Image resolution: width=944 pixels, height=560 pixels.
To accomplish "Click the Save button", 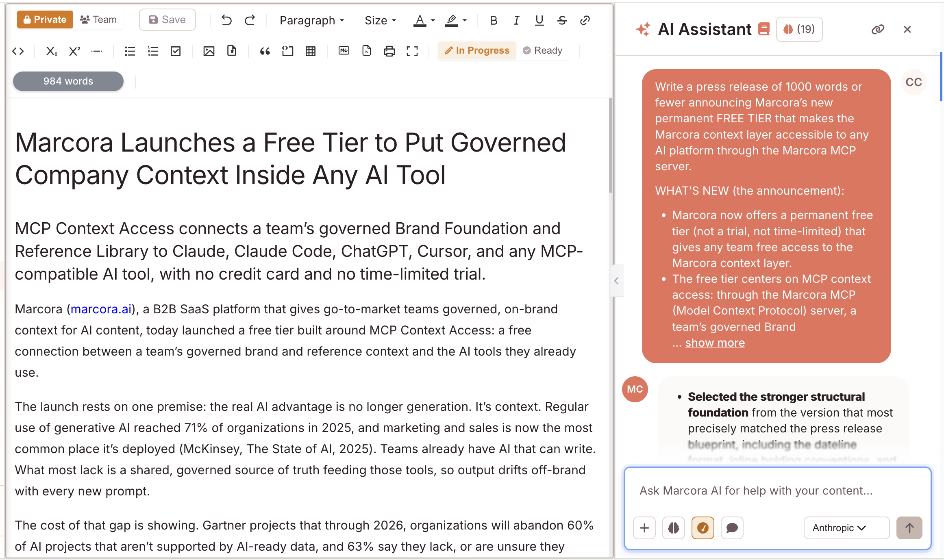I will coord(167,20).
